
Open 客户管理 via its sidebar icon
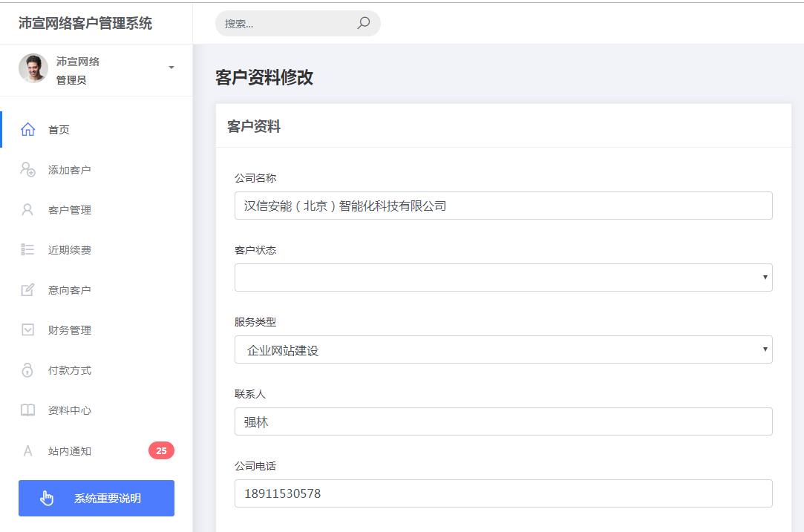pyautogui.click(x=27, y=209)
